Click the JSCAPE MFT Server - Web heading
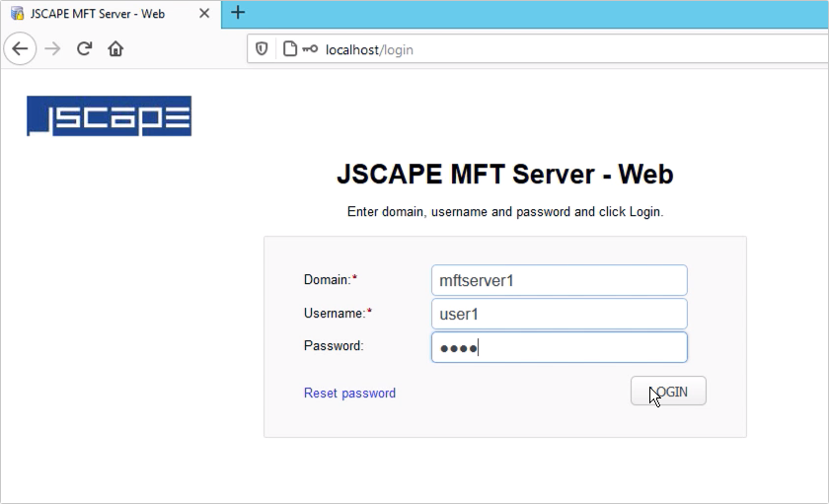The height and width of the screenshot is (504, 829). (504, 175)
